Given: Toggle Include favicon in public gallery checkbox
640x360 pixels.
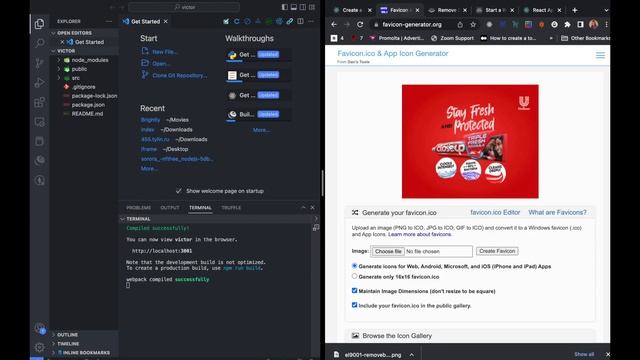Looking at the screenshot, I should point(354,305).
